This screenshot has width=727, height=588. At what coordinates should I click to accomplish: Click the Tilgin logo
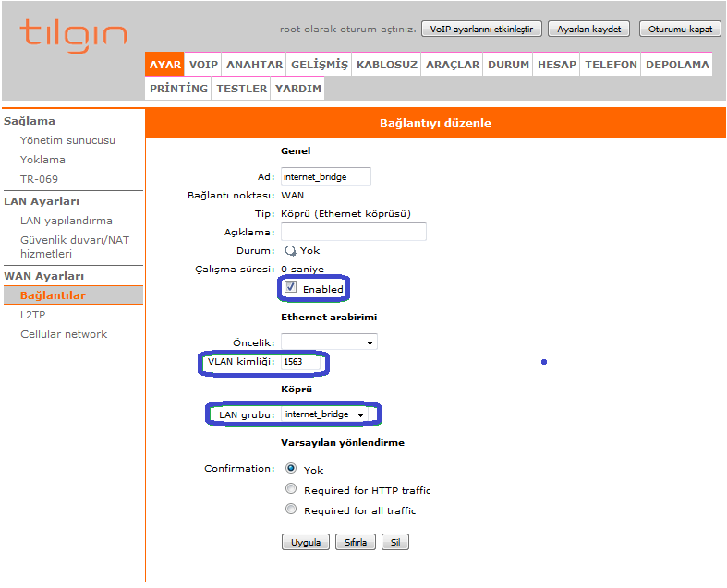[x=73, y=36]
